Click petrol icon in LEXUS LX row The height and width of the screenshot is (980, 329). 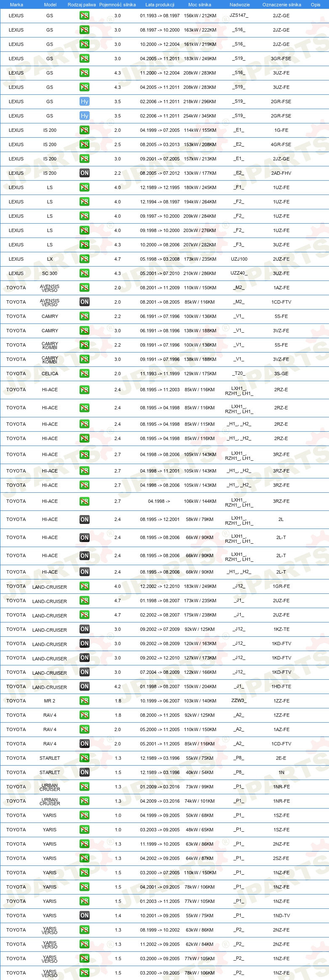tap(85, 259)
